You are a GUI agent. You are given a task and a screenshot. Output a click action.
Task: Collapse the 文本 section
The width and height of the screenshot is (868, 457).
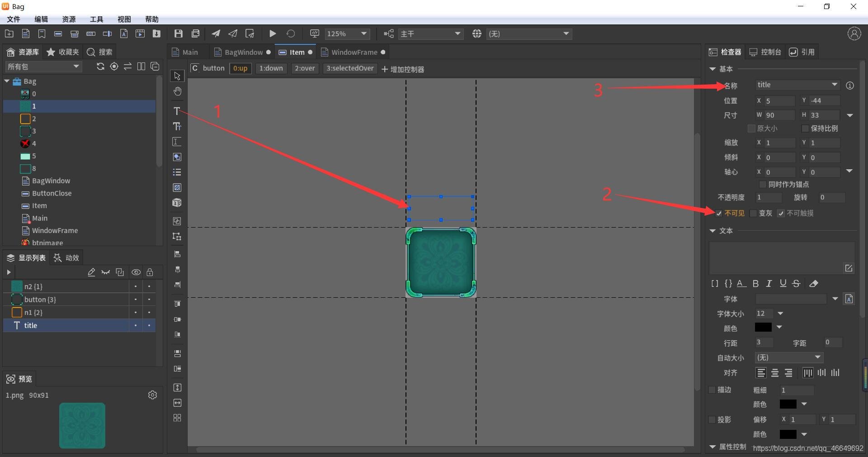pyautogui.click(x=712, y=231)
